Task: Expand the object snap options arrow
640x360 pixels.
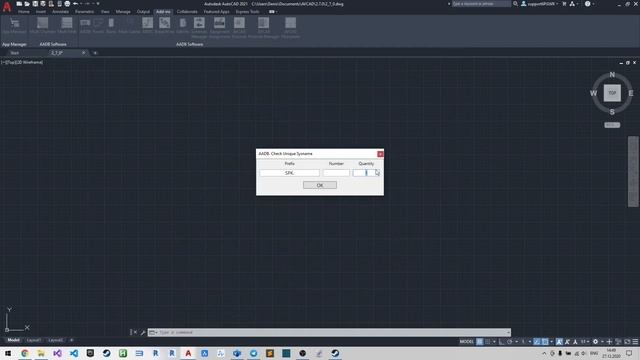Action: 551,342
